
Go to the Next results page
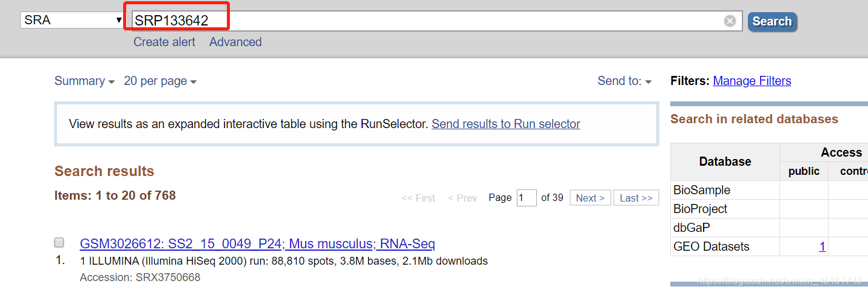point(590,198)
